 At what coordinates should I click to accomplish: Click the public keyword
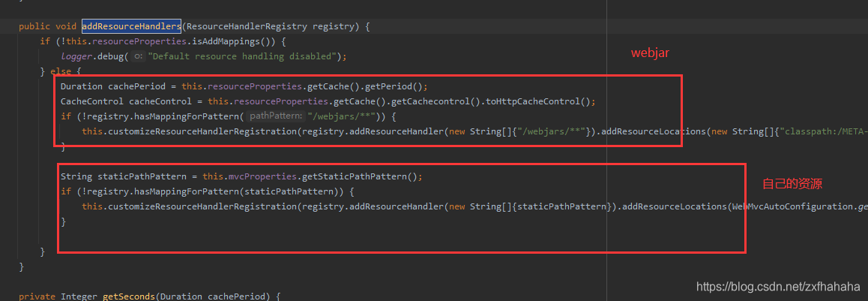[x=35, y=26]
